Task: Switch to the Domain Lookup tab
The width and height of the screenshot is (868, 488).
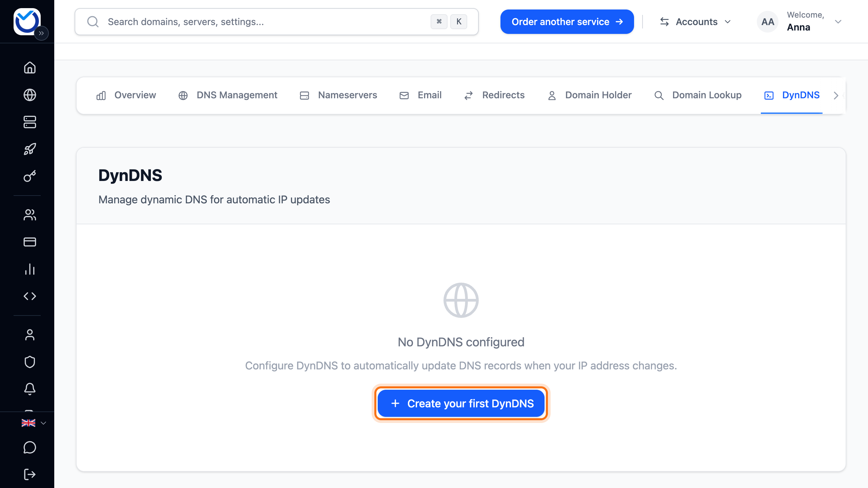Action: pos(698,95)
